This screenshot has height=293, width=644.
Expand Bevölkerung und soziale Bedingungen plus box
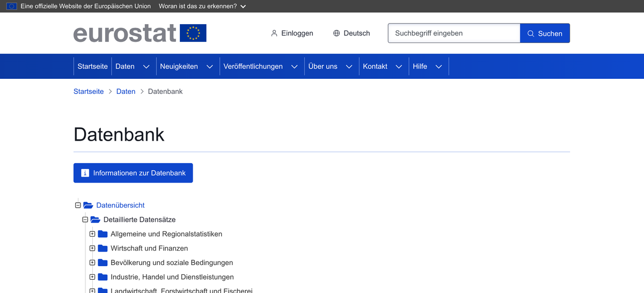92,262
